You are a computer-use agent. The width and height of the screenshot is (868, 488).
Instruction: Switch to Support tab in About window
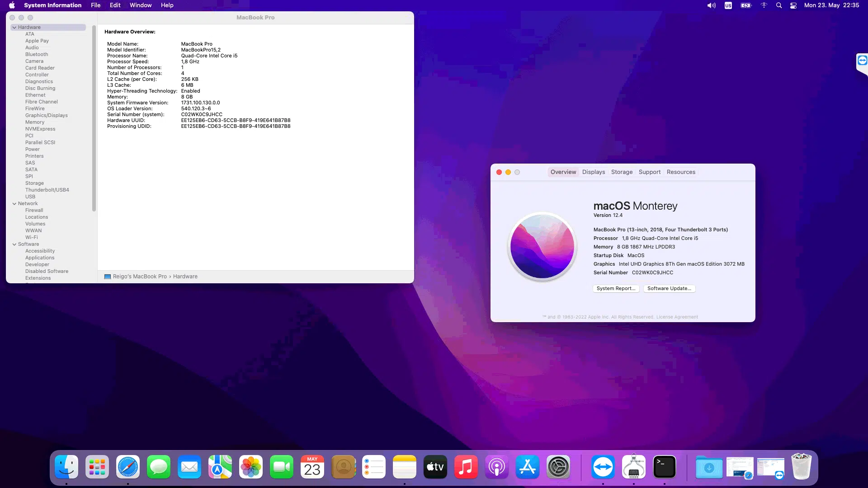[650, 172]
